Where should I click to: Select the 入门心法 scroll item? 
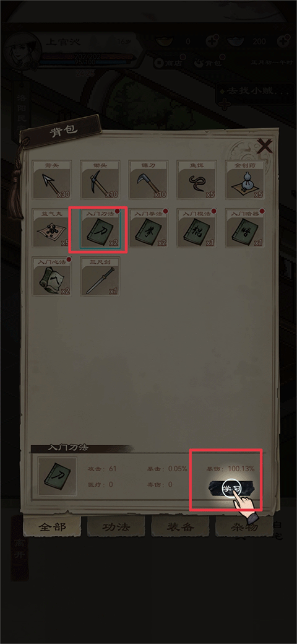[x=52, y=276]
